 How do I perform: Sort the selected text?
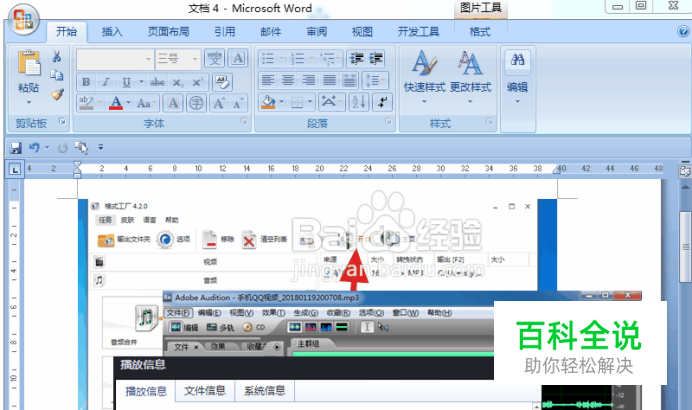pos(359,102)
